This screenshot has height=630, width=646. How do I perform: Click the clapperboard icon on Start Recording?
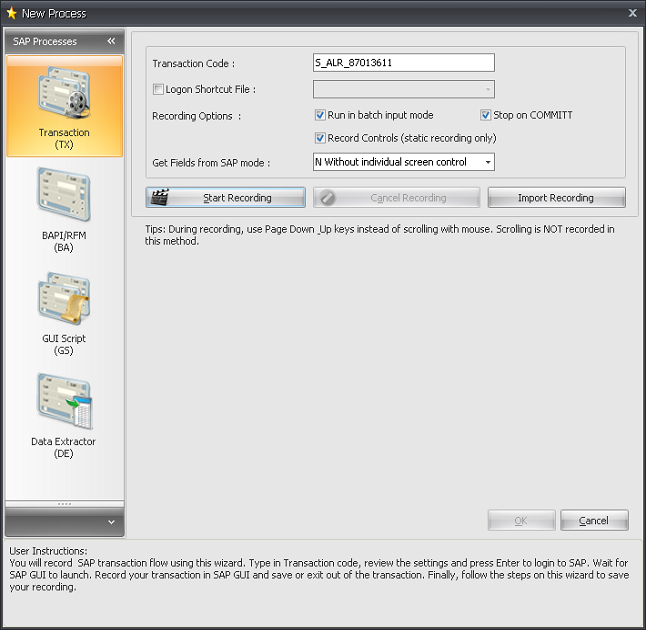tap(159, 198)
